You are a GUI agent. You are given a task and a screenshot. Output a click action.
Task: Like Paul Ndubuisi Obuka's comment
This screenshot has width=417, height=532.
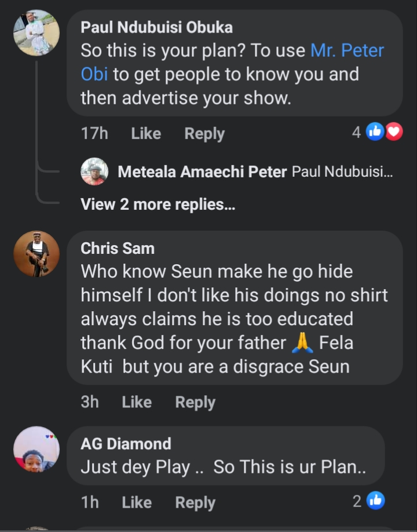[146, 134]
